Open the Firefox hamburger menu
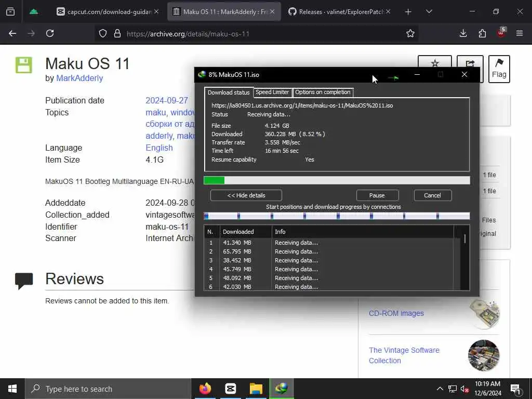 pyautogui.click(x=520, y=33)
